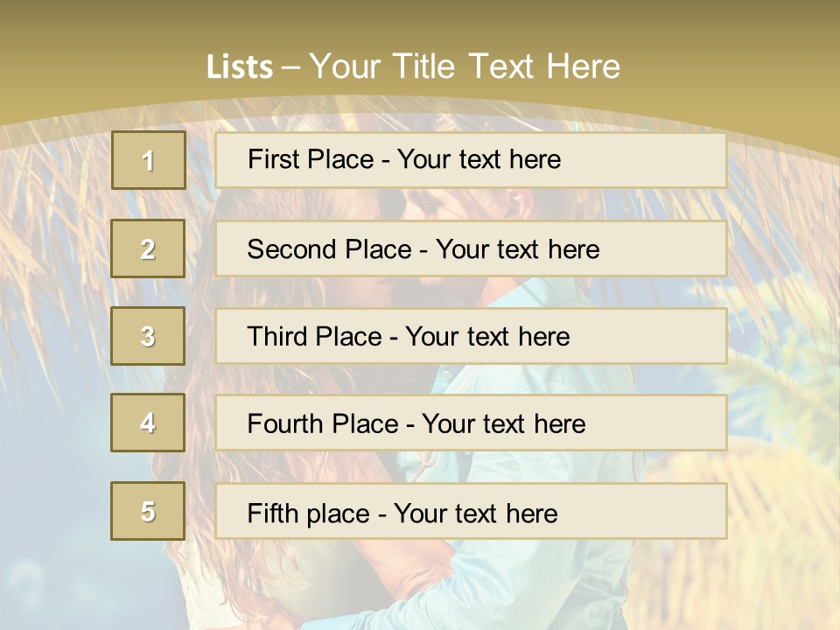Select the number 4 box

pyautogui.click(x=148, y=423)
